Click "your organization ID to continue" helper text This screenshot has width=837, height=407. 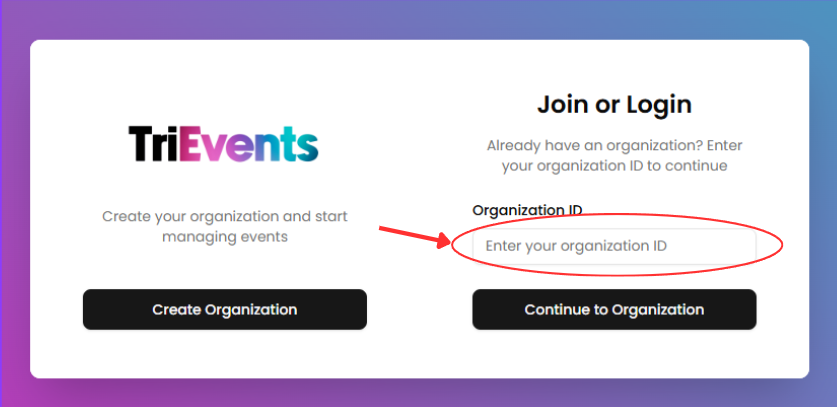(614, 165)
